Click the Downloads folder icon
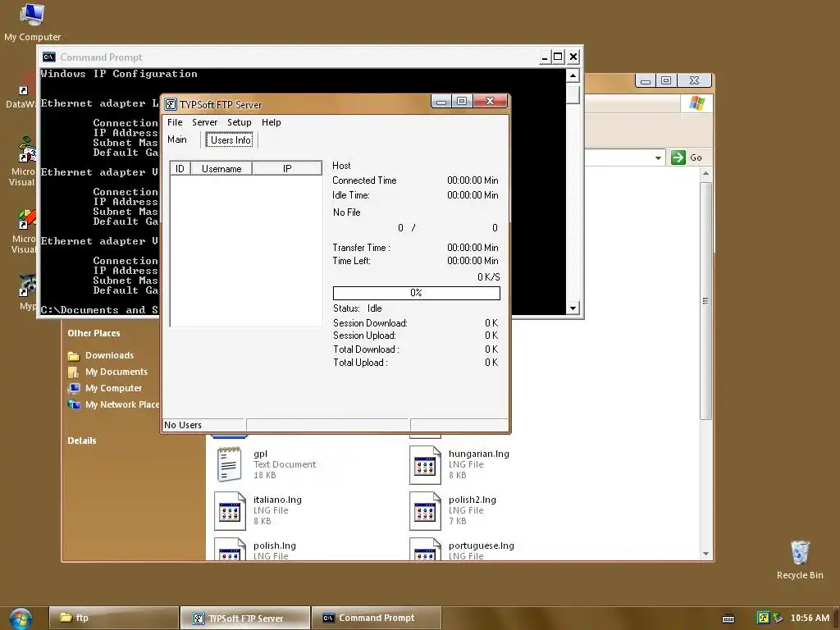 73,356
